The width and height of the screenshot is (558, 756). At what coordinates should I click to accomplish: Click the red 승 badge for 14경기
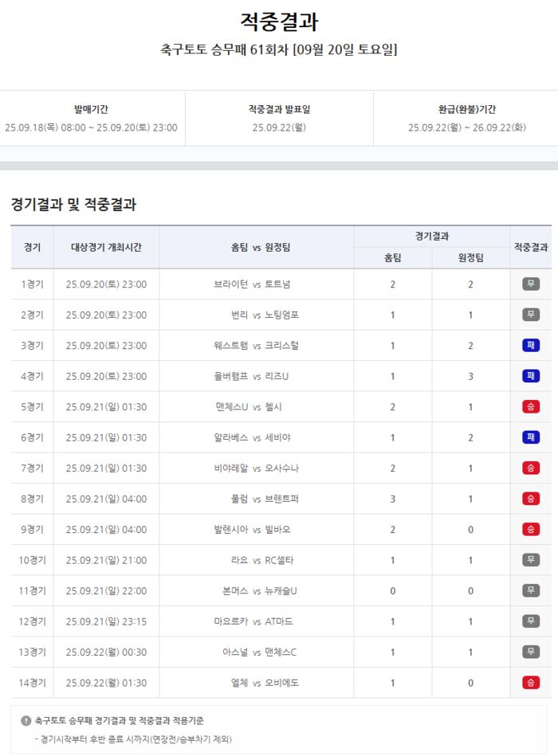(531, 683)
